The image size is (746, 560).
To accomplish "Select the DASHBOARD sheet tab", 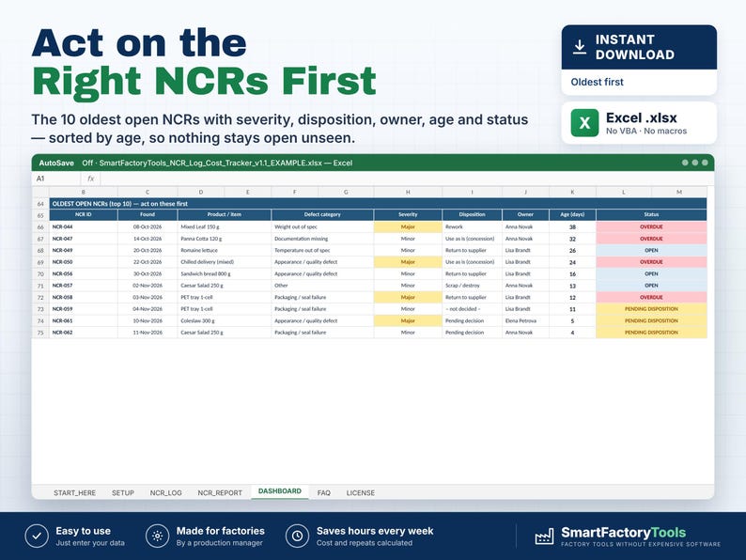I will point(280,491).
